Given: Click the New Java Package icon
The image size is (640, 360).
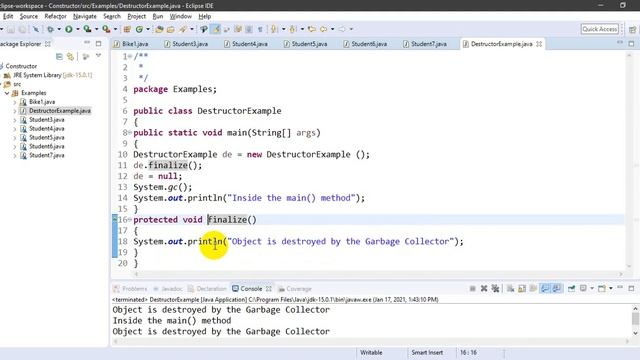Looking at the screenshot, I should [127, 29].
